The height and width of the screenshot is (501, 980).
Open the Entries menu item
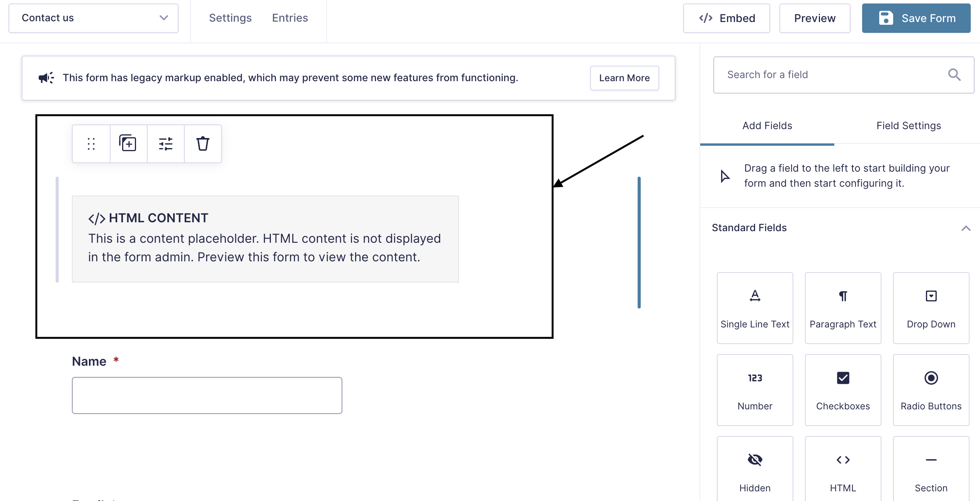290,18
